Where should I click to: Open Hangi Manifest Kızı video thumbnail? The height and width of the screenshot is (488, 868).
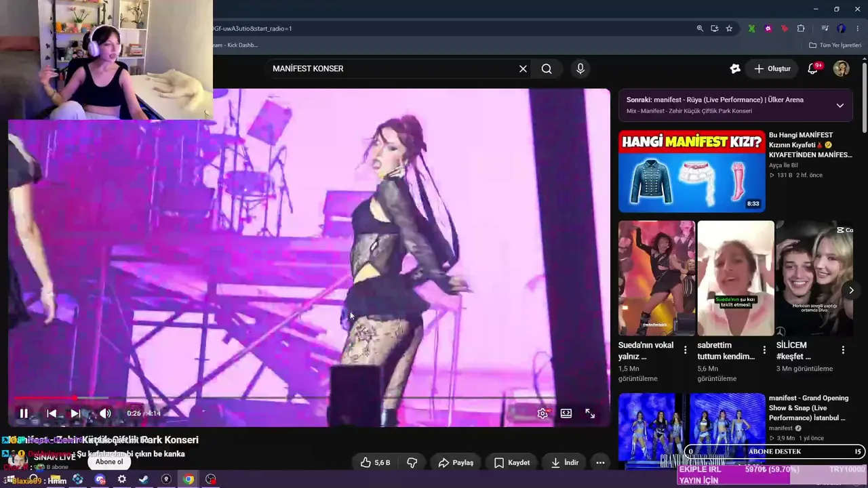pos(692,171)
